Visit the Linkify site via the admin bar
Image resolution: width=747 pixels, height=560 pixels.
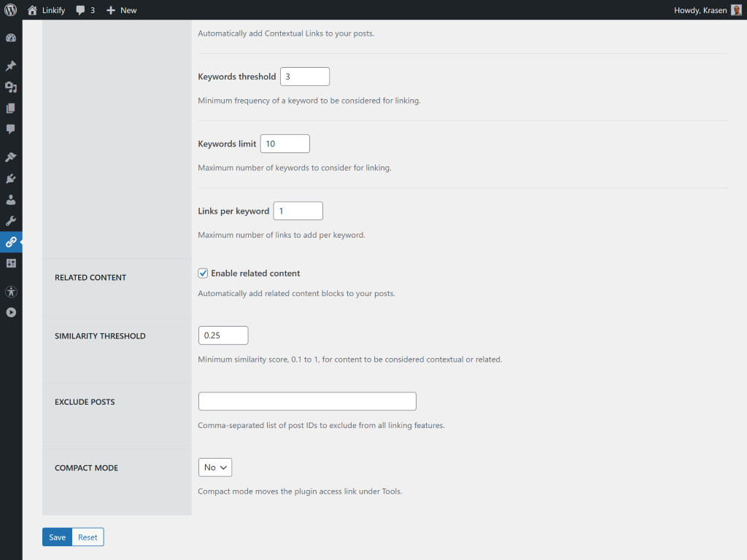point(45,9)
